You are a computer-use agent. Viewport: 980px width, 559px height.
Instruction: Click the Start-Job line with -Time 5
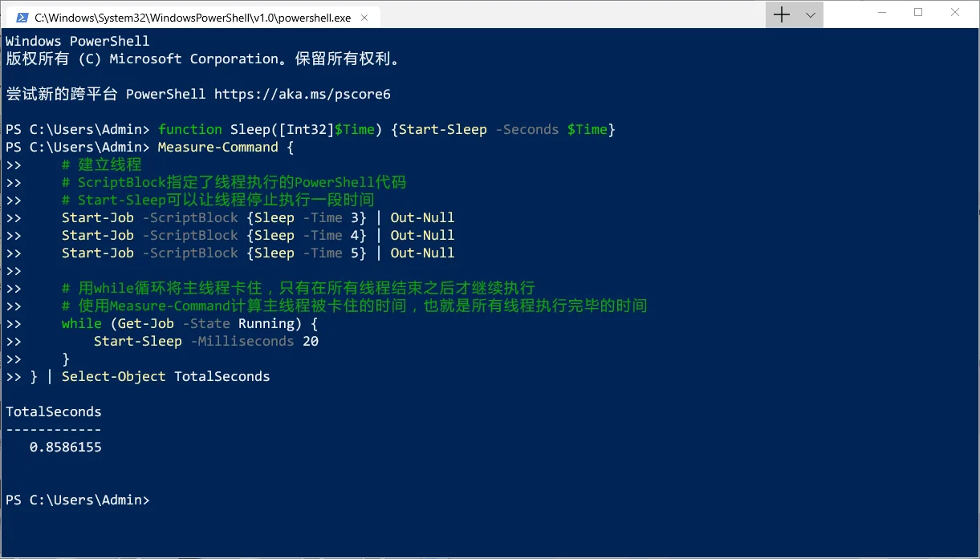[x=257, y=253]
